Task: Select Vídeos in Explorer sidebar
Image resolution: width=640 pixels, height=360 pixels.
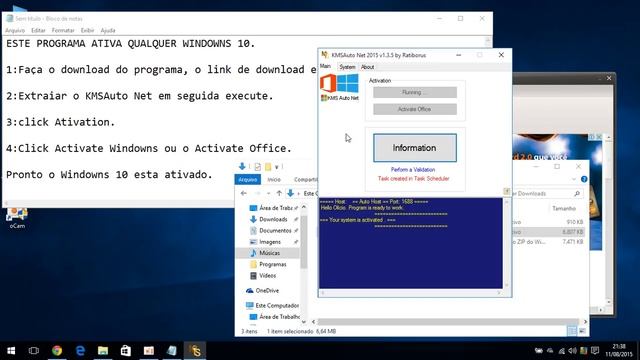Action: click(x=264, y=276)
